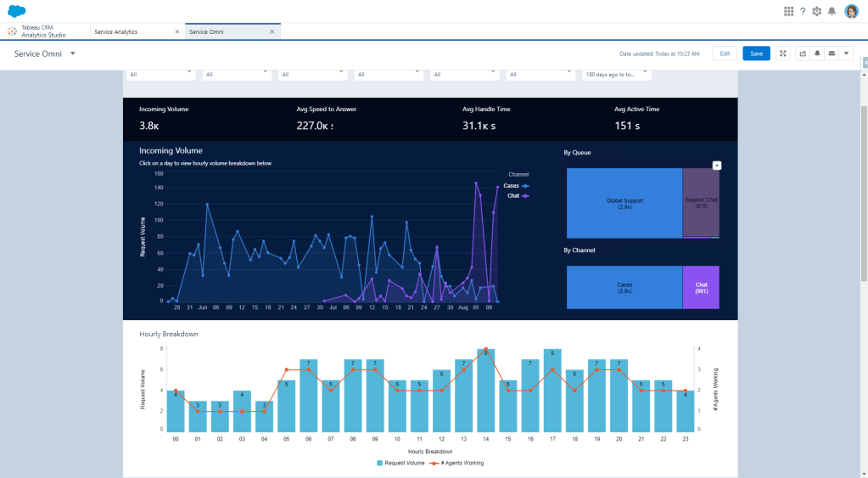
Task: Expand the By Queue chart dropdown arrow
Action: (x=716, y=165)
